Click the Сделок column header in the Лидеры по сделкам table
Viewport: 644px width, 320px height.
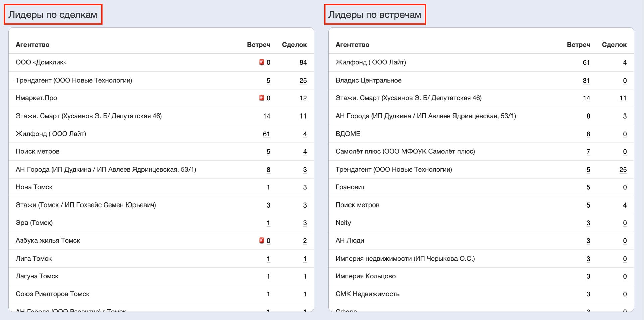click(x=294, y=45)
